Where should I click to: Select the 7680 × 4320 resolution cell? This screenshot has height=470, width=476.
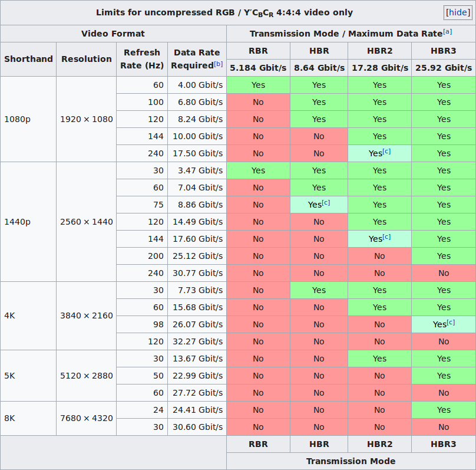pyautogui.click(x=87, y=418)
